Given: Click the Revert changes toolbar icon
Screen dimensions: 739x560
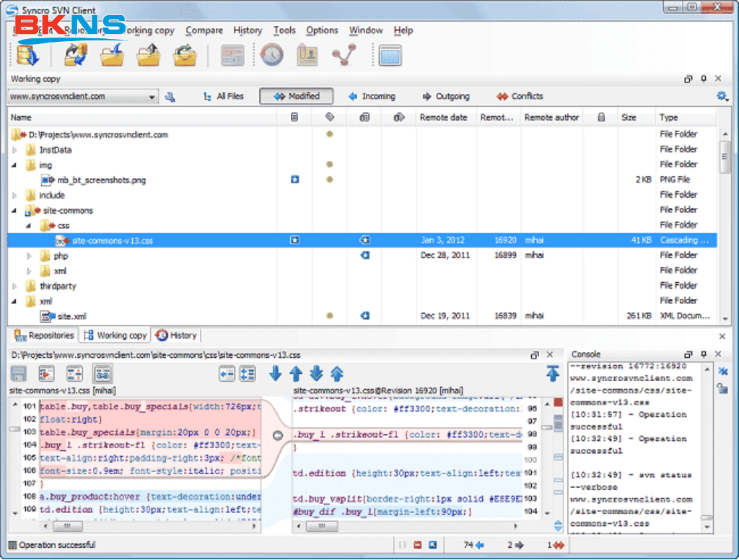Looking at the screenshot, I should pos(185,55).
